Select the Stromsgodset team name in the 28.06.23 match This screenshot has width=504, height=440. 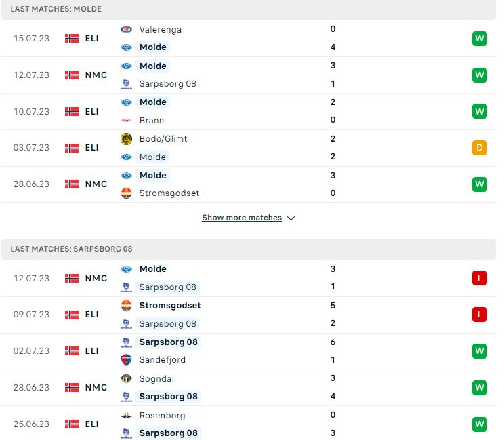click(169, 193)
